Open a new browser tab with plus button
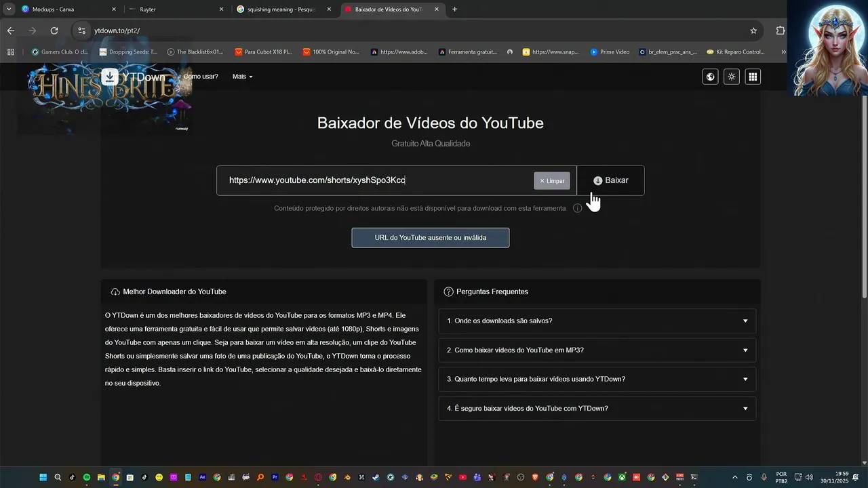The height and width of the screenshot is (488, 868). 454,9
